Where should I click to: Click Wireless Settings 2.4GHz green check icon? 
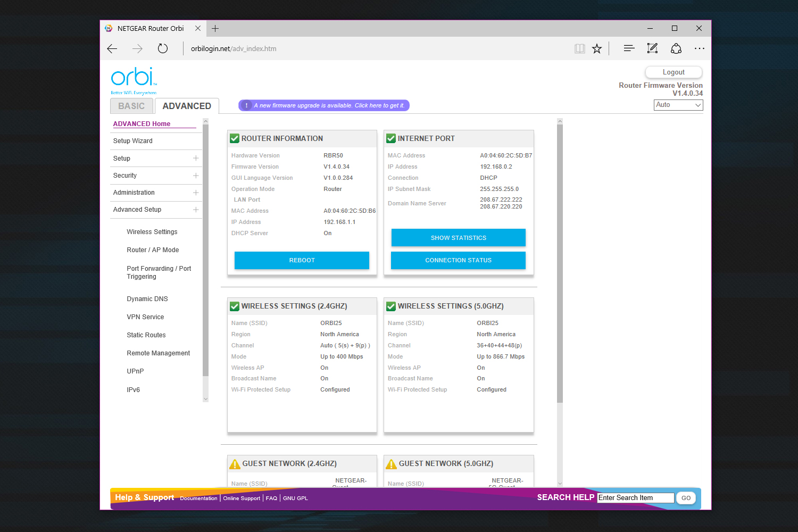tap(235, 306)
